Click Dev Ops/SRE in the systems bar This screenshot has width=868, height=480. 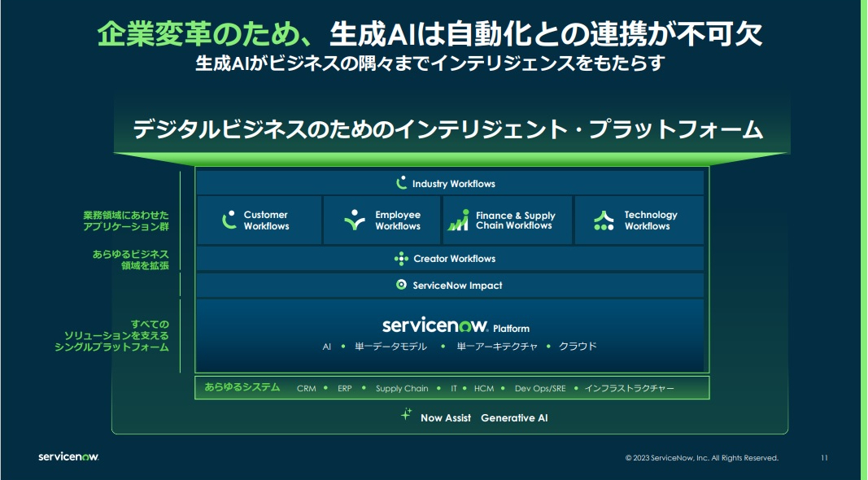click(x=540, y=389)
